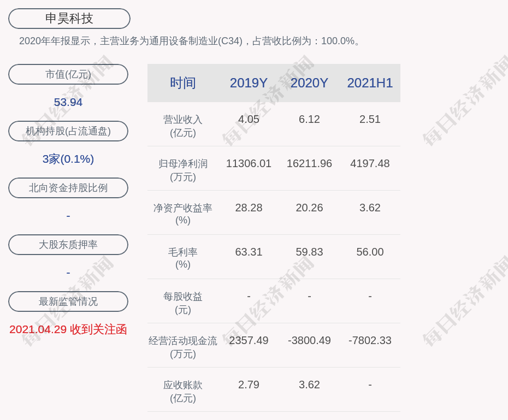The height and width of the screenshot is (420, 508).
Task: Click institutional holding value 3家(0.1%)
Action: tap(68, 159)
